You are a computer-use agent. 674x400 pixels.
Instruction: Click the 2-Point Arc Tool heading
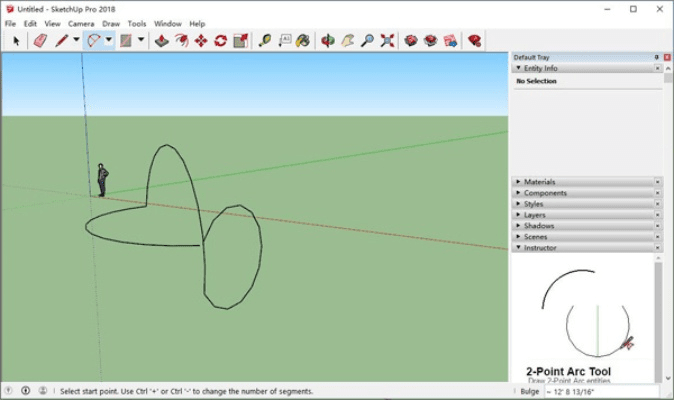click(x=568, y=371)
